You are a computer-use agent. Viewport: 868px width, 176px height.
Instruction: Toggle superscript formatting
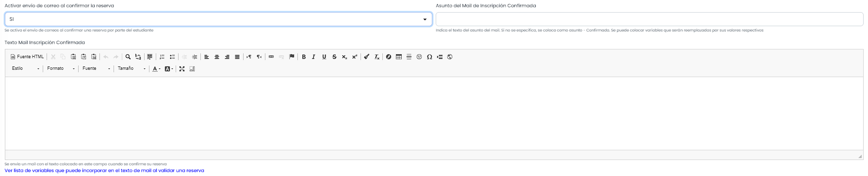[x=355, y=57]
